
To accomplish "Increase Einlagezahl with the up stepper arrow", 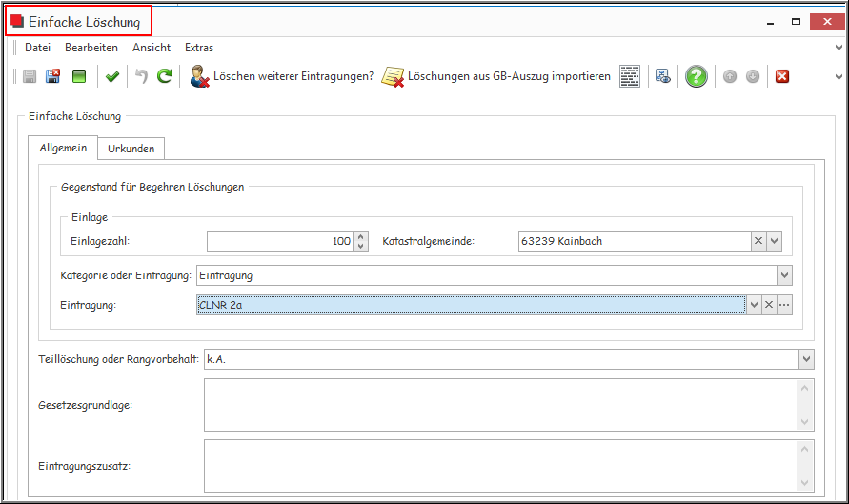I will click(361, 236).
